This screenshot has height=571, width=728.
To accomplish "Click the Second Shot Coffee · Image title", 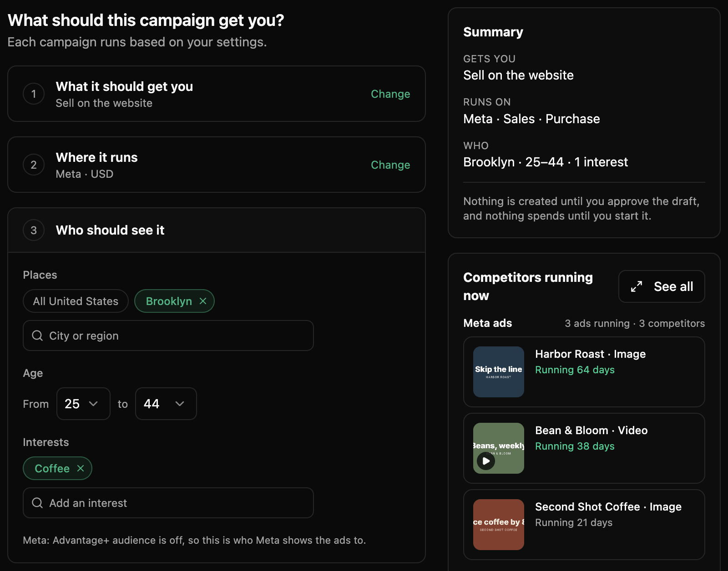I will click(608, 506).
